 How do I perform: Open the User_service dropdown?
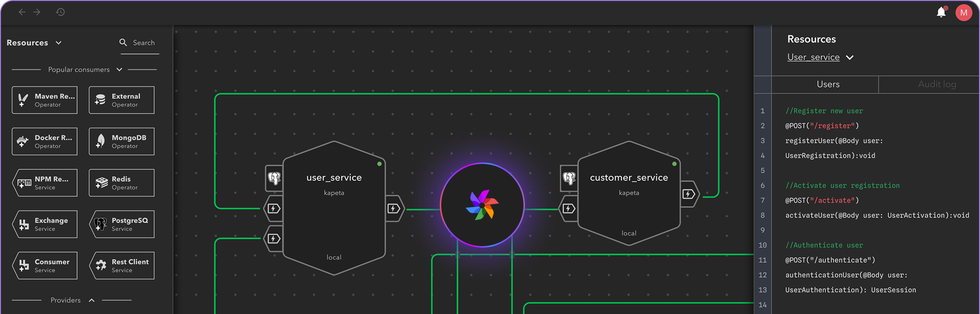point(820,57)
